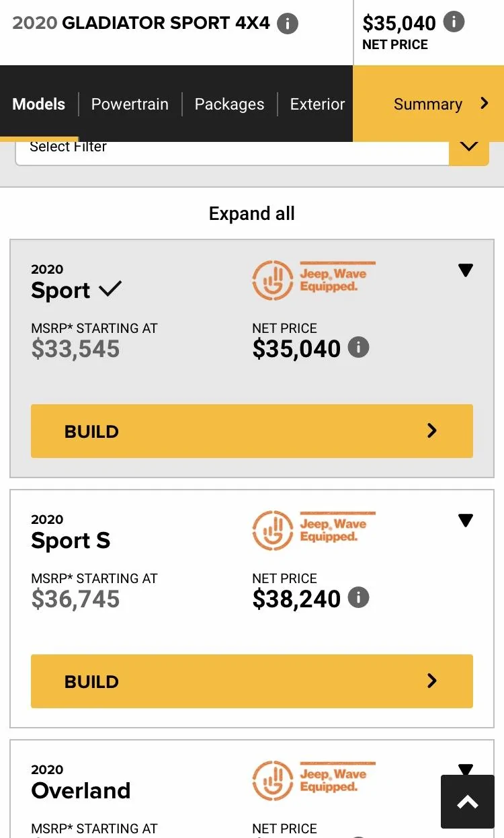Open info icon beside Gladiator Sport 4X4 title
This screenshot has height=838, width=504.
coord(288,24)
